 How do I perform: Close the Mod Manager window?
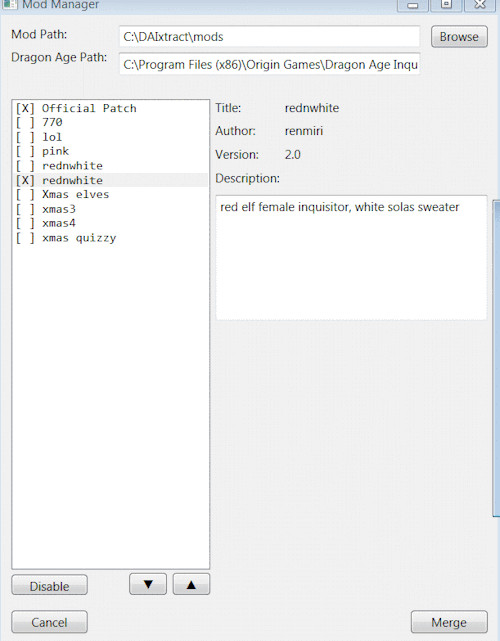[480, 5]
